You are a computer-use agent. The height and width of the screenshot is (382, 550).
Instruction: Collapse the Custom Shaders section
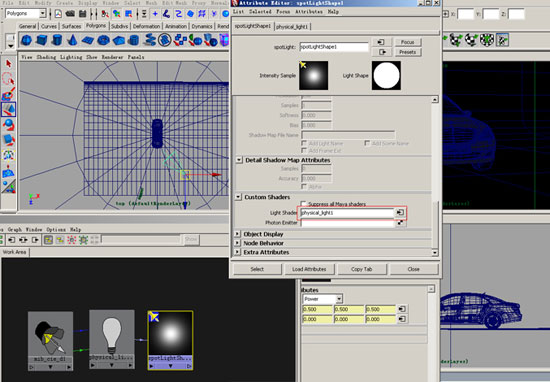coord(238,197)
